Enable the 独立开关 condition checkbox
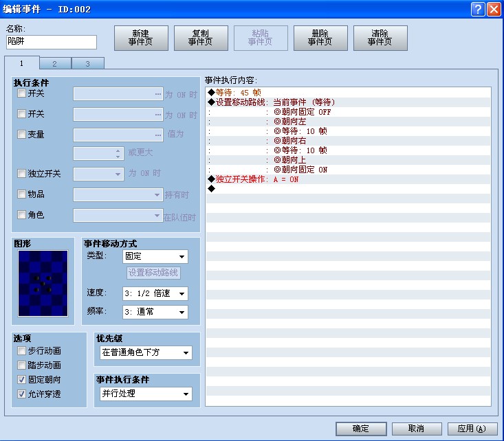The width and height of the screenshot is (504, 441). pyautogui.click(x=21, y=174)
